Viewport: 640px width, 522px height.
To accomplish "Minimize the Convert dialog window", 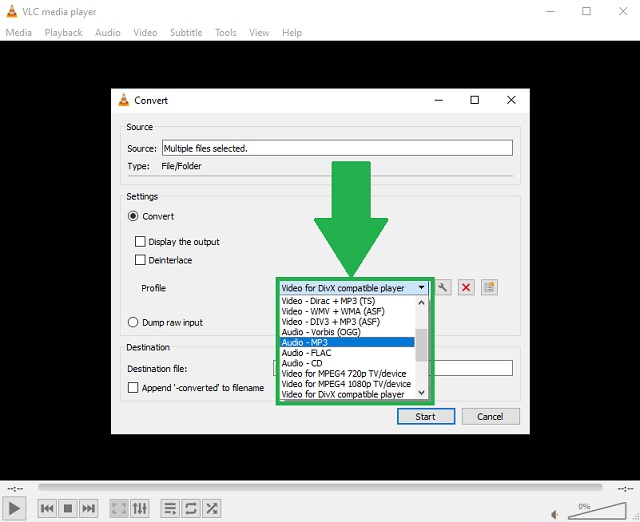I will [439, 100].
